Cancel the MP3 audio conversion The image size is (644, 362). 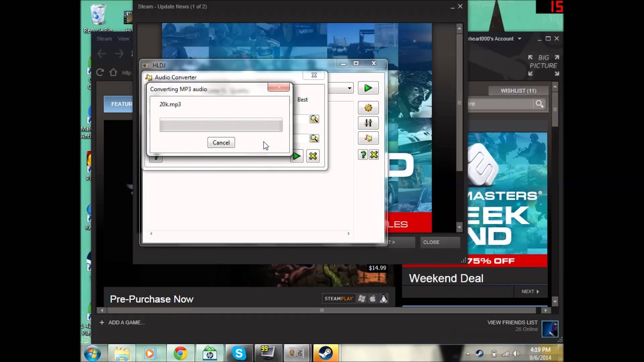click(221, 142)
